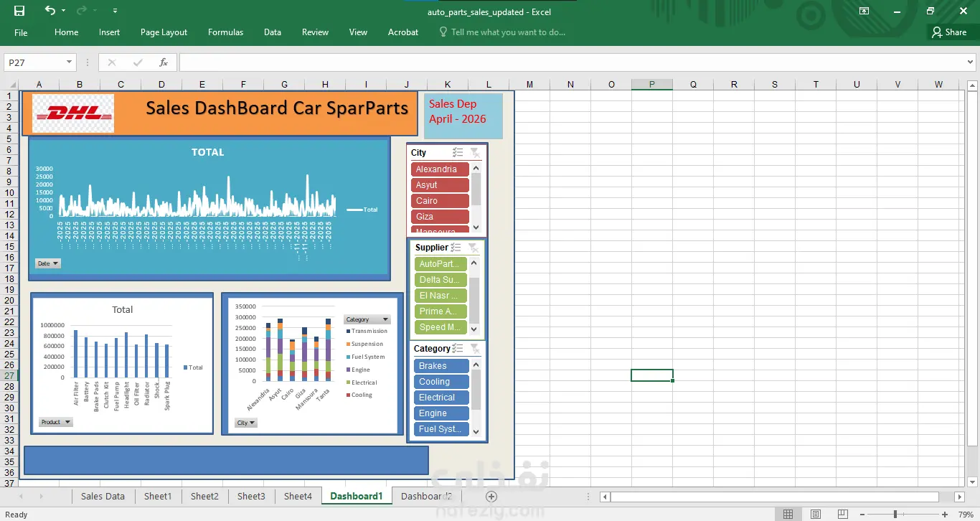Open the Sheet3 tab
Viewport: 980px width, 521px height.
pyautogui.click(x=251, y=496)
